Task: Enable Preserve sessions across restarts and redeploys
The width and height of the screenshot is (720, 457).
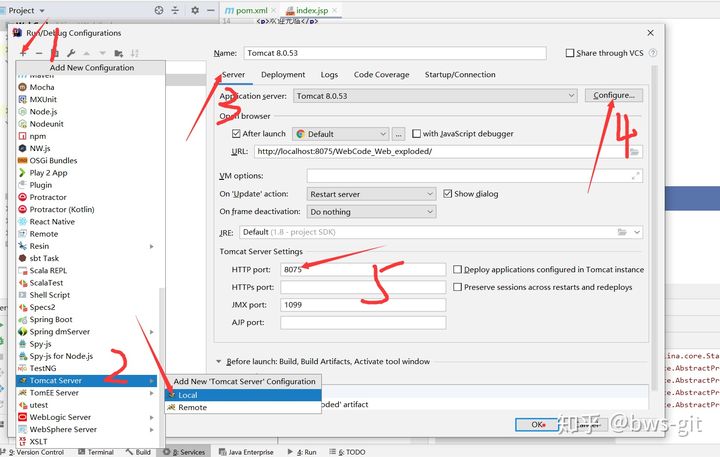Action: tap(457, 287)
